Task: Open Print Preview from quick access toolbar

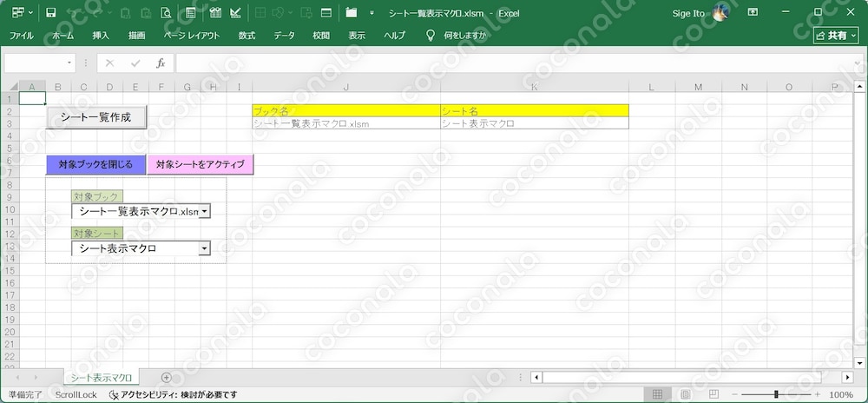Action: coord(166,13)
